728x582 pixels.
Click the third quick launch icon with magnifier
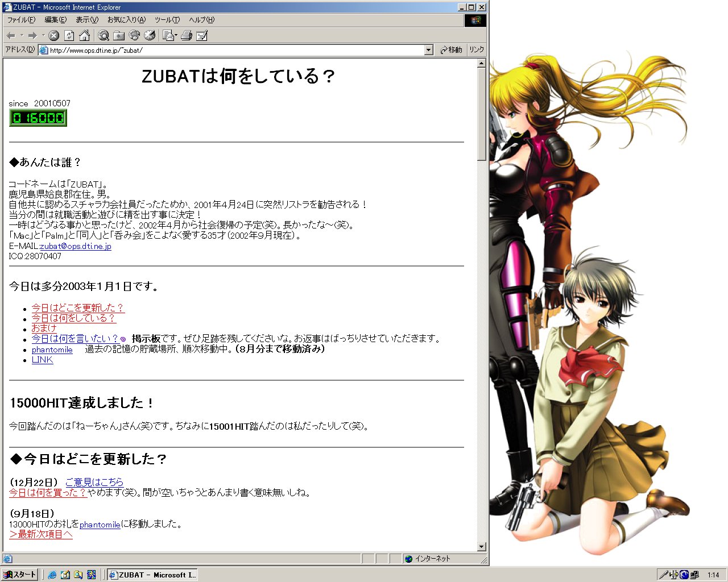click(78, 575)
